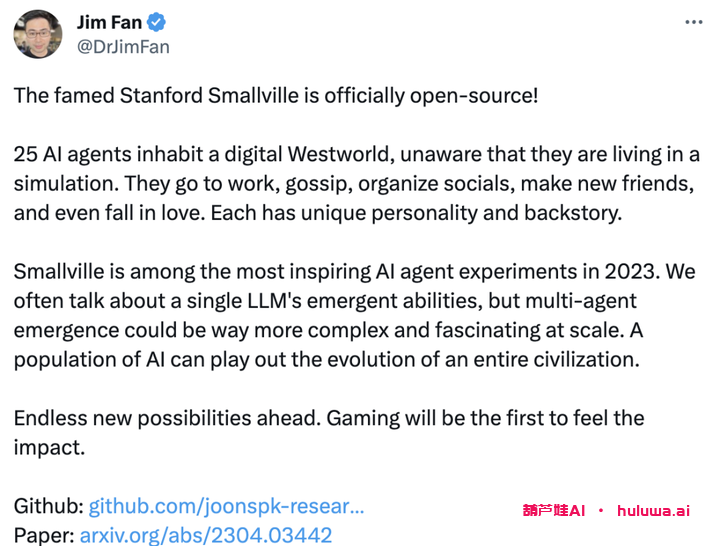Open the github.com/joonspk-resear... link
The image size is (720, 546).
coord(226,507)
